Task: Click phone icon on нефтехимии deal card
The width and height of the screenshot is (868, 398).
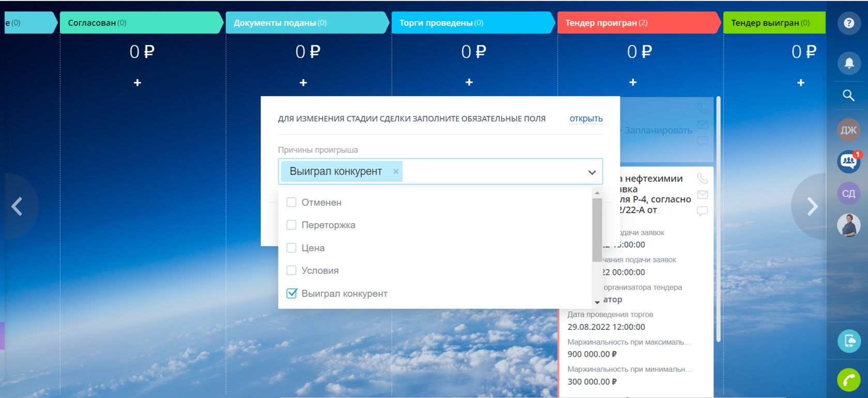Action: pos(702,179)
